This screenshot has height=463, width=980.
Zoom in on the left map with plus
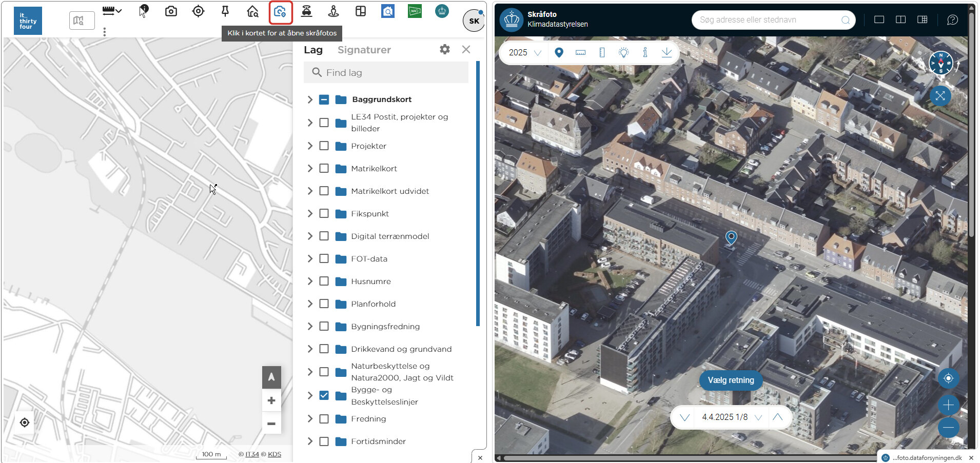tap(271, 400)
